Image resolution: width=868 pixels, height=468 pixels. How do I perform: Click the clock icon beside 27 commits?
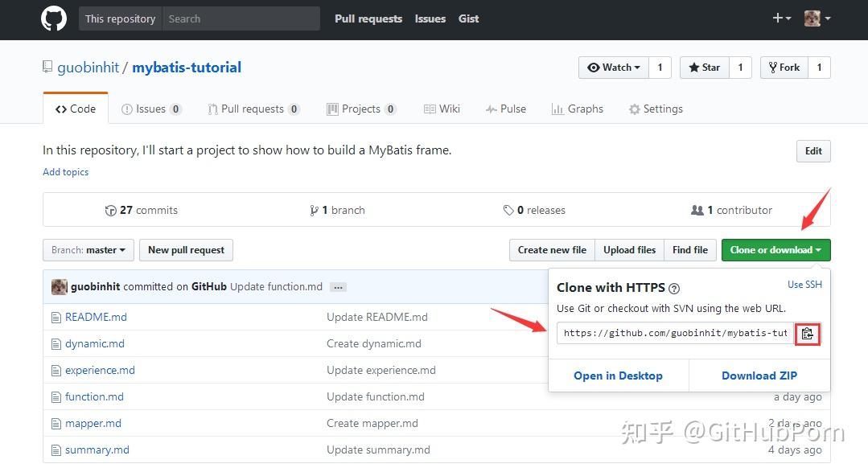111,210
